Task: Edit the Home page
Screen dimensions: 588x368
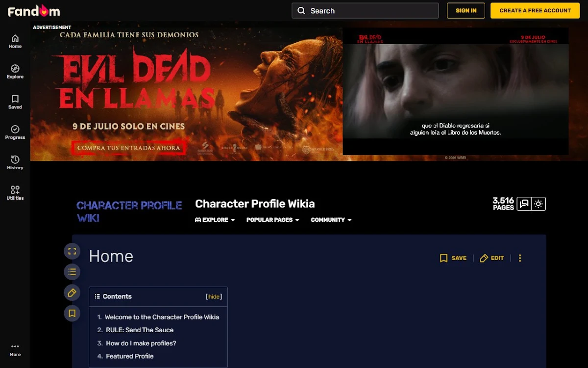Action: click(x=492, y=258)
